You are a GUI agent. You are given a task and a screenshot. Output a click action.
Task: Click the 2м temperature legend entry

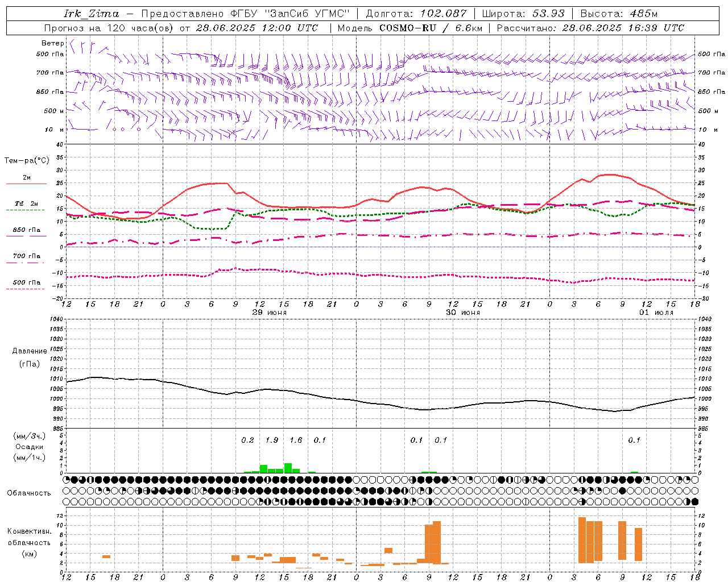coord(27,178)
